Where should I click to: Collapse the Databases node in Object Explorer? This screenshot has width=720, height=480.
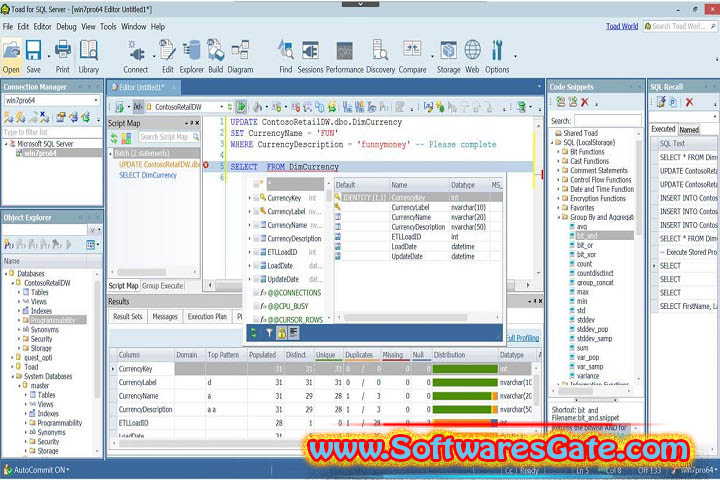tap(6, 273)
